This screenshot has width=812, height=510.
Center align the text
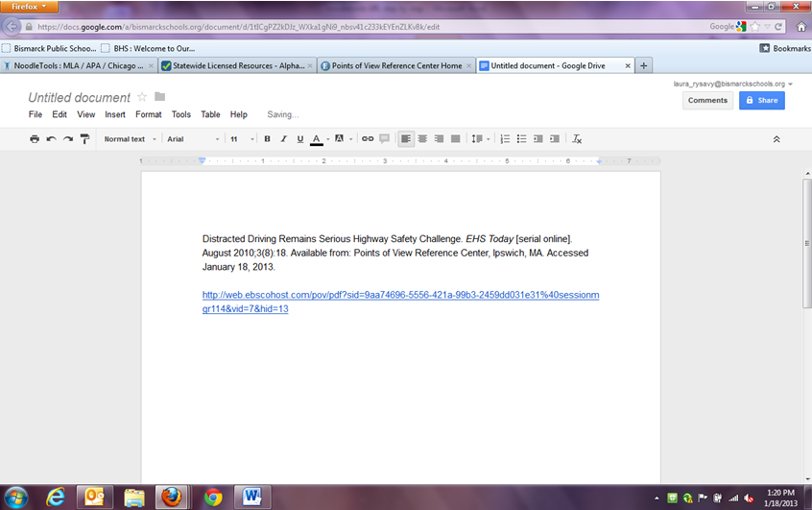coord(422,139)
